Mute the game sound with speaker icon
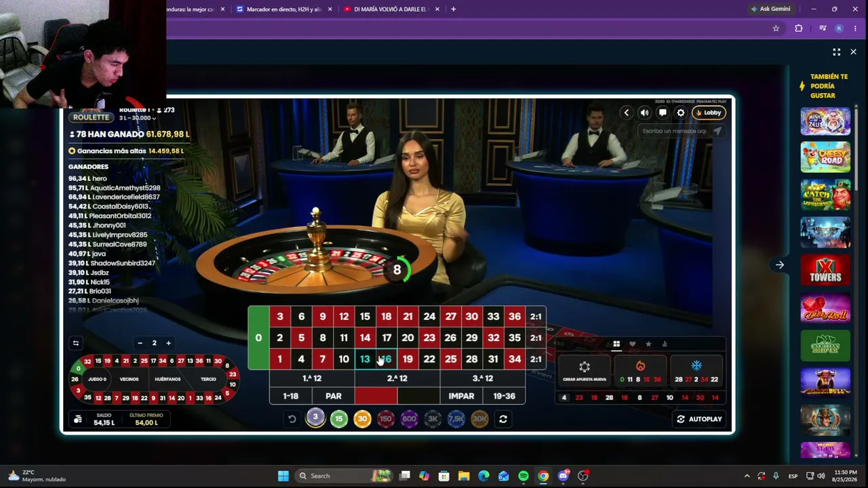Screen dimensions: 868x488 [x=644, y=113]
